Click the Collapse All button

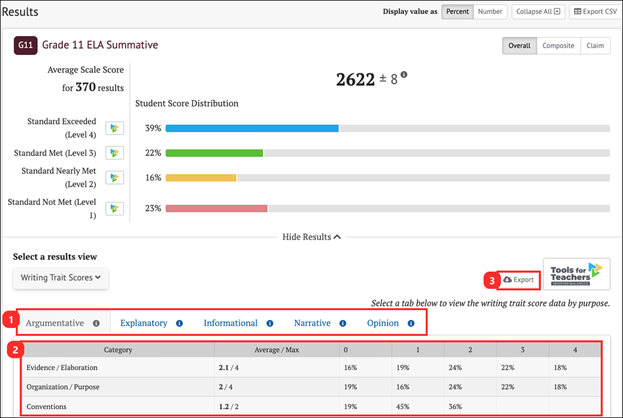coord(539,12)
